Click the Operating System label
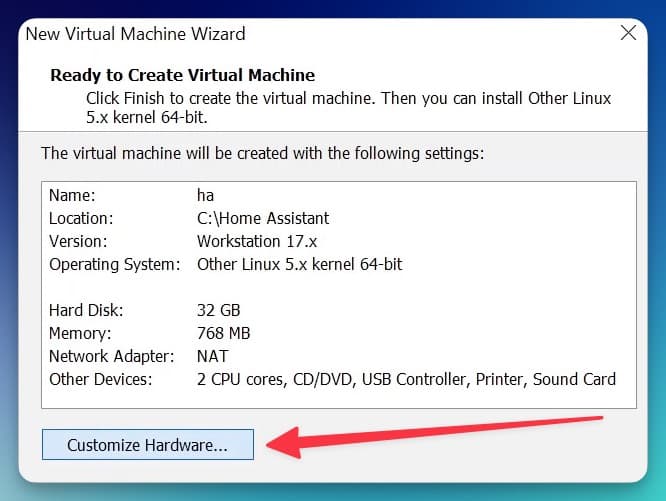The width and height of the screenshot is (666, 501). pos(114,264)
